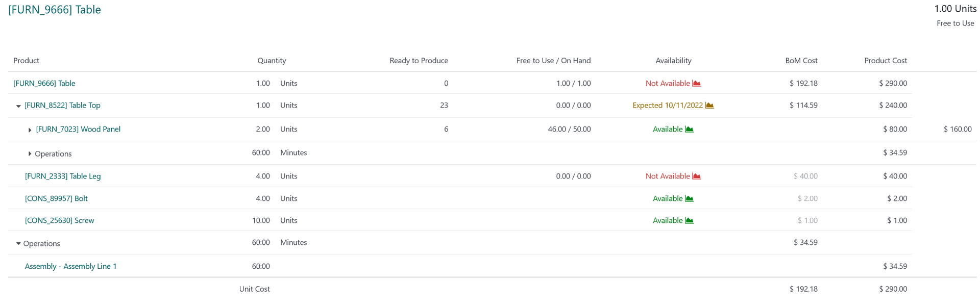This screenshot has height=307, width=980.
Task: Open [FURN_8522] Table Top product
Action: coord(62,106)
